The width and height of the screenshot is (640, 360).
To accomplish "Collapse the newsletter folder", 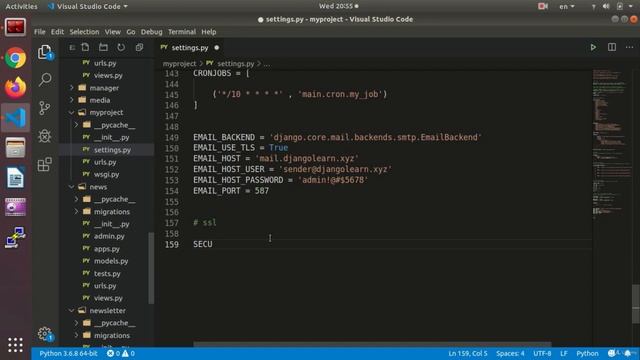I will pos(107,311).
